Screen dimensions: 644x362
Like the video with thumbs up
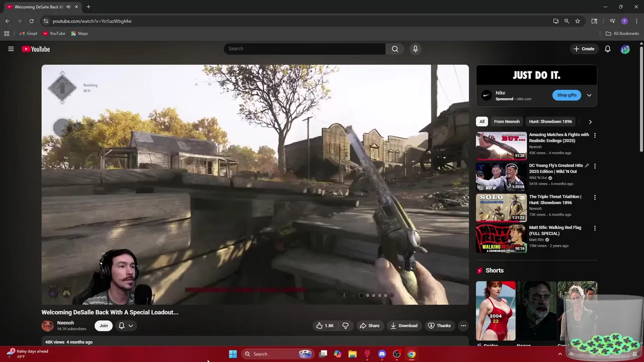pyautogui.click(x=325, y=326)
